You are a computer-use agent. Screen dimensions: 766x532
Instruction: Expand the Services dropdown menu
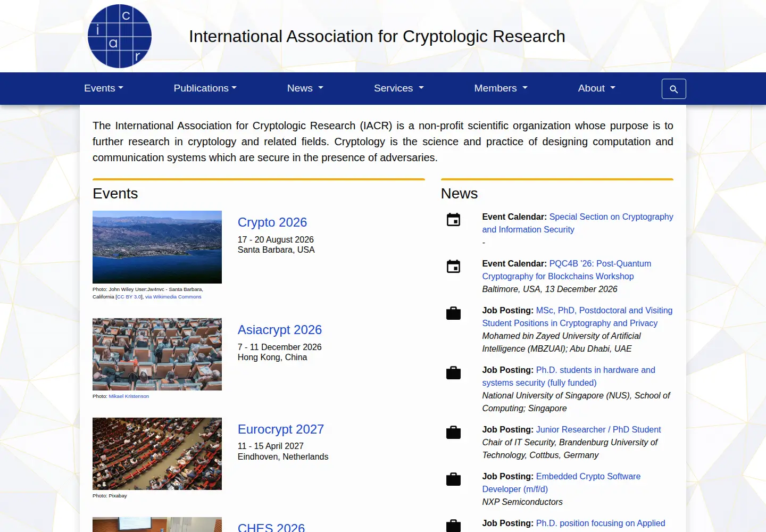tap(399, 88)
